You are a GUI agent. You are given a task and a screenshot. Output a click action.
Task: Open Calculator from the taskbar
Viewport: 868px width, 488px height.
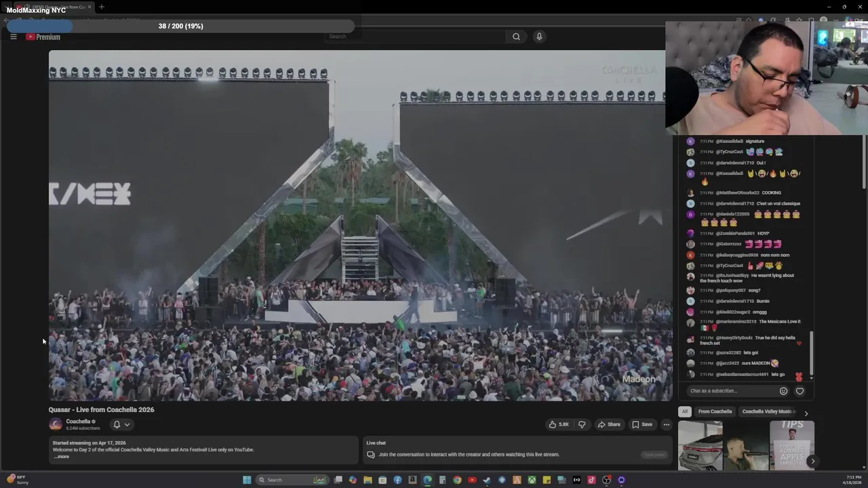coord(442,480)
